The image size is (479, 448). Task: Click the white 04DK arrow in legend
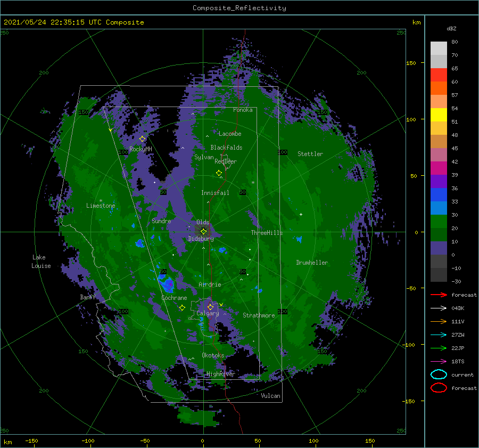click(439, 308)
